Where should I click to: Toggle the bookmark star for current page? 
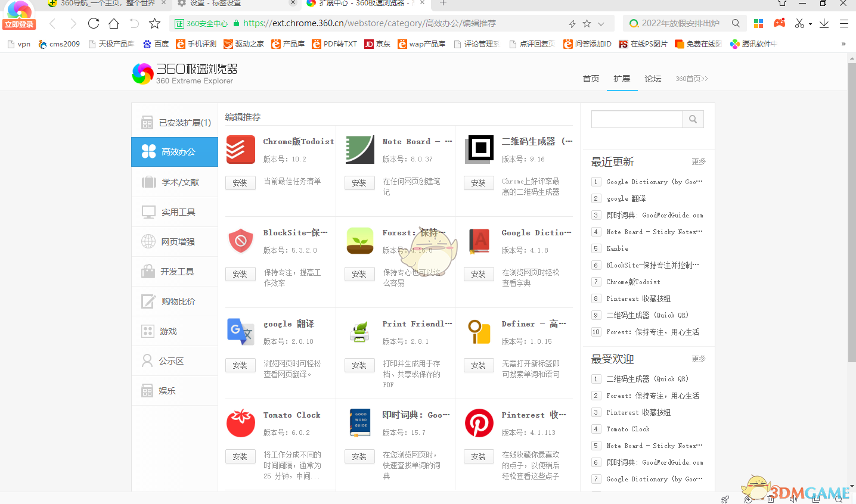587,23
